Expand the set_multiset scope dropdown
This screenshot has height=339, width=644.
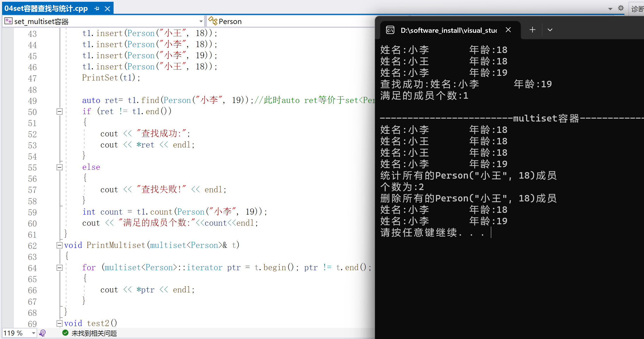click(x=201, y=21)
